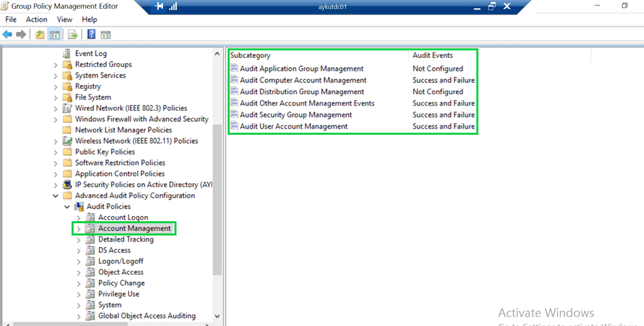Open the Action menu
Image resolution: width=644 pixels, height=326 pixels.
coord(36,20)
